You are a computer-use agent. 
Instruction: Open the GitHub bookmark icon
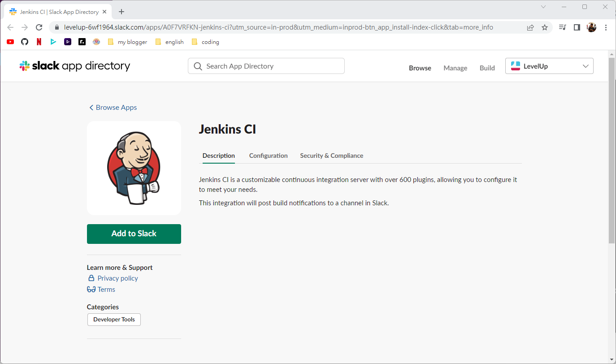pyautogui.click(x=25, y=42)
